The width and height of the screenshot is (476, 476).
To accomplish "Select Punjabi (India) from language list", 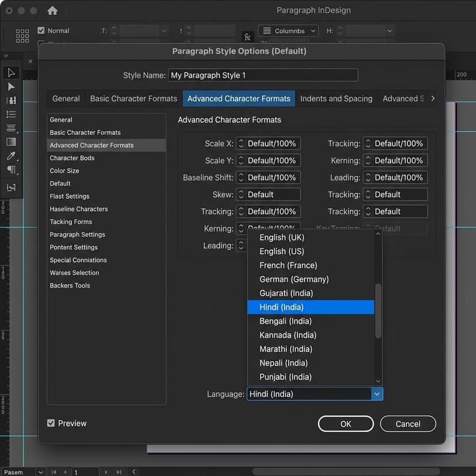I will [311, 377].
